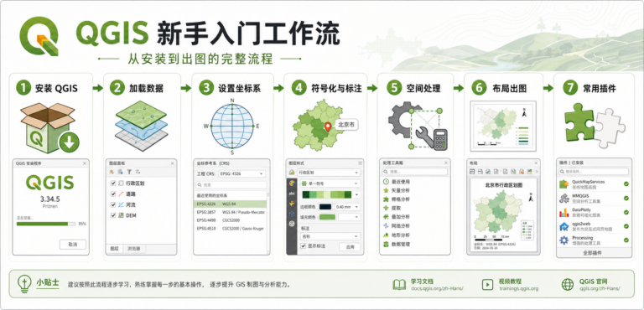Click the play icon next to 视频教程
The width and height of the screenshot is (644, 310).
tap(487, 285)
